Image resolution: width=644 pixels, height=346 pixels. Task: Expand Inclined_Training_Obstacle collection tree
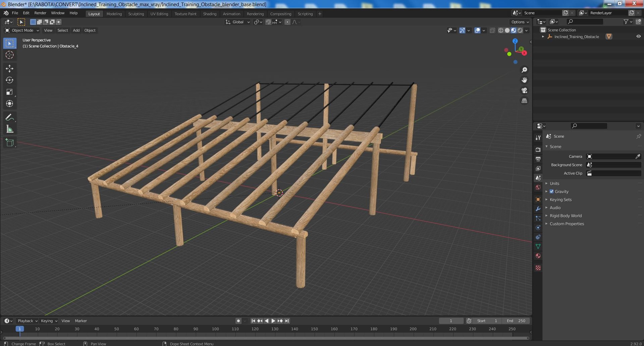click(x=543, y=37)
